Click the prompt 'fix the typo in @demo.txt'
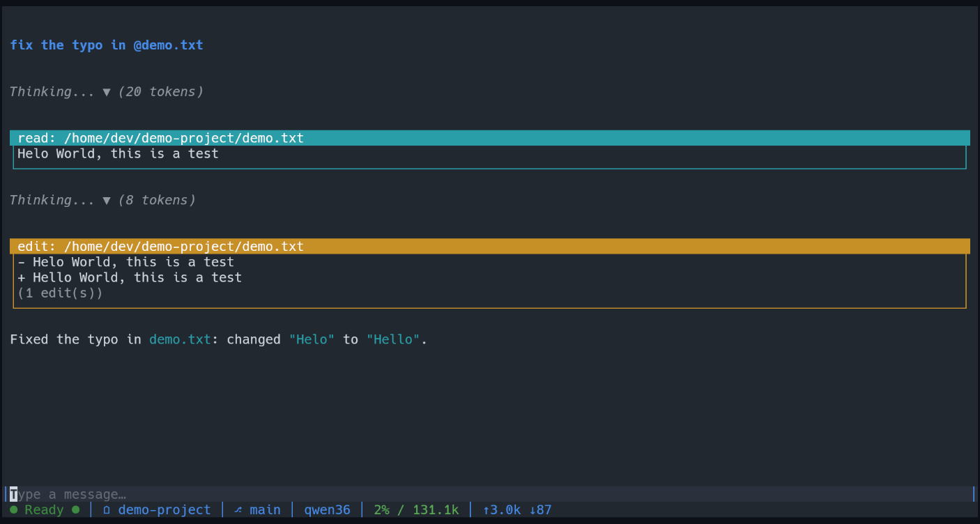Screen dimensions: 980x524 point(107,45)
